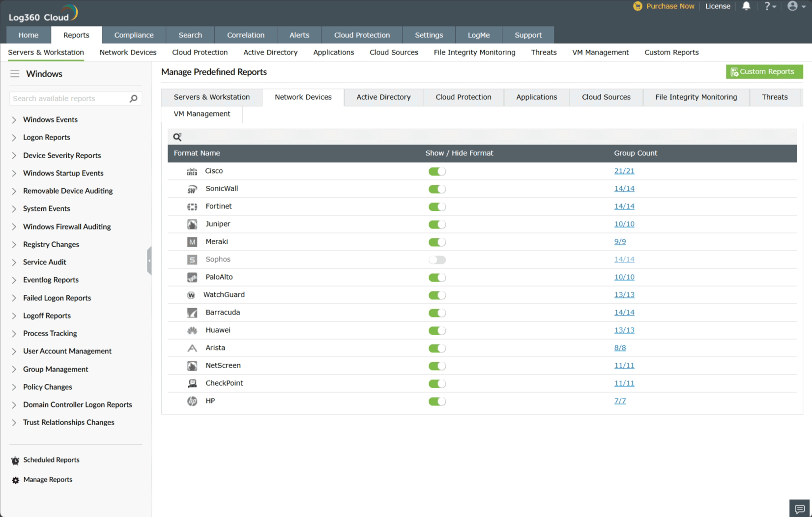The height and width of the screenshot is (517, 812).
Task: Click the SonicWall logo icon
Action: (192, 189)
